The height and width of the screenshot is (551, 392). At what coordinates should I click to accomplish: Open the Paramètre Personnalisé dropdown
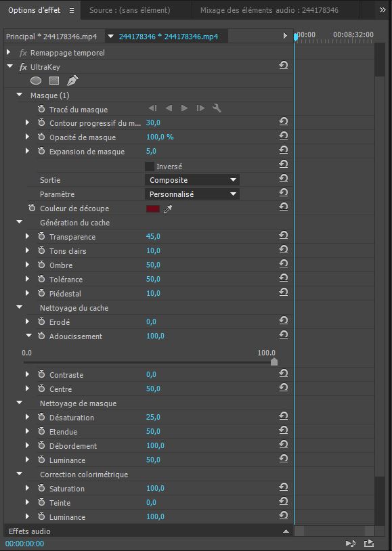tap(192, 194)
